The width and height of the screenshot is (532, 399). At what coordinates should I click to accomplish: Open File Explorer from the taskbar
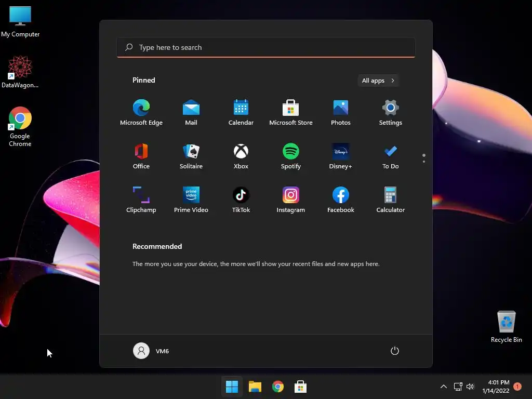pyautogui.click(x=255, y=387)
